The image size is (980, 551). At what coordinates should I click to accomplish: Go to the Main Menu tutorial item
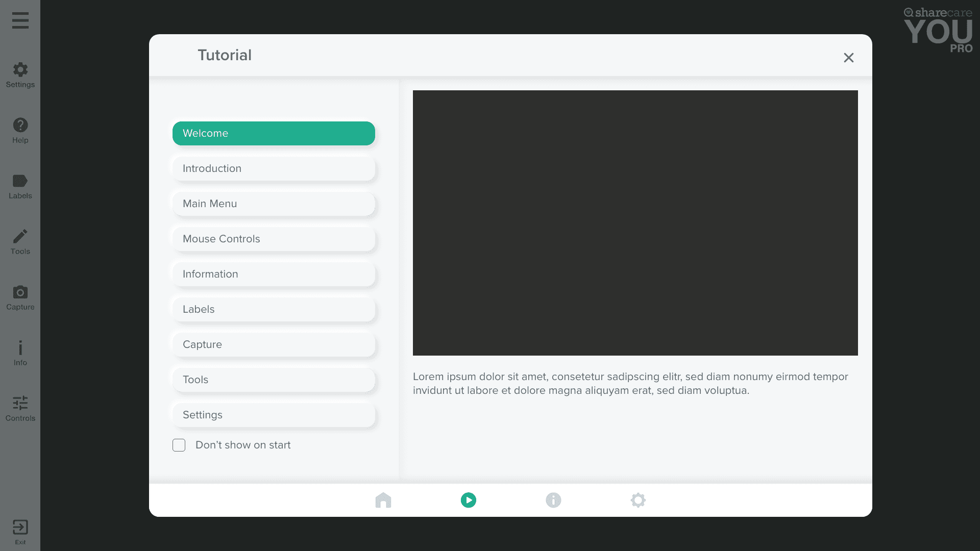[274, 204]
